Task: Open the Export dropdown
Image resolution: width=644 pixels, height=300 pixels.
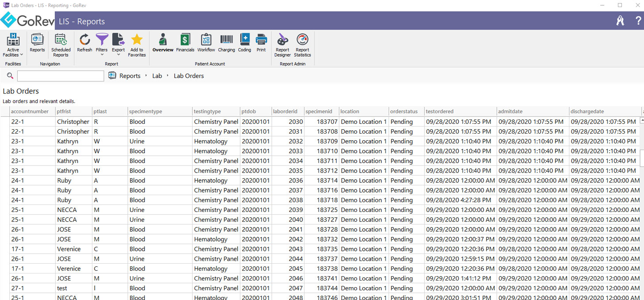Action: 118,45
